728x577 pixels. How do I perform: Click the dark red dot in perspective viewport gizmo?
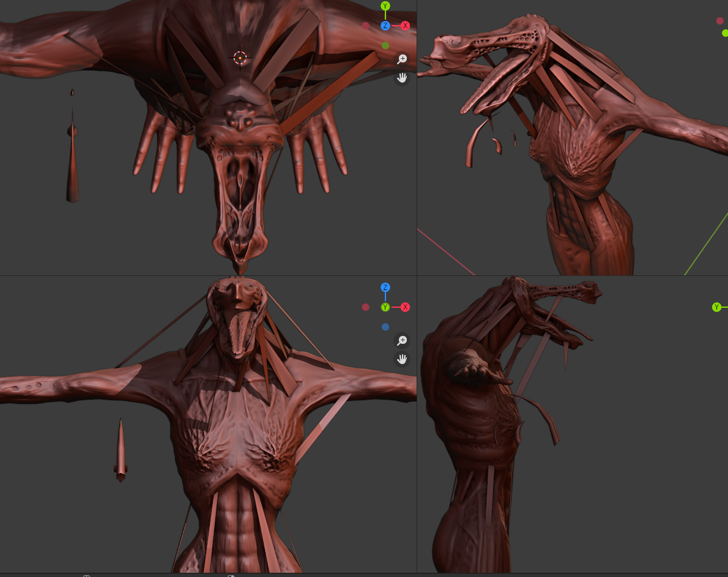click(x=719, y=21)
